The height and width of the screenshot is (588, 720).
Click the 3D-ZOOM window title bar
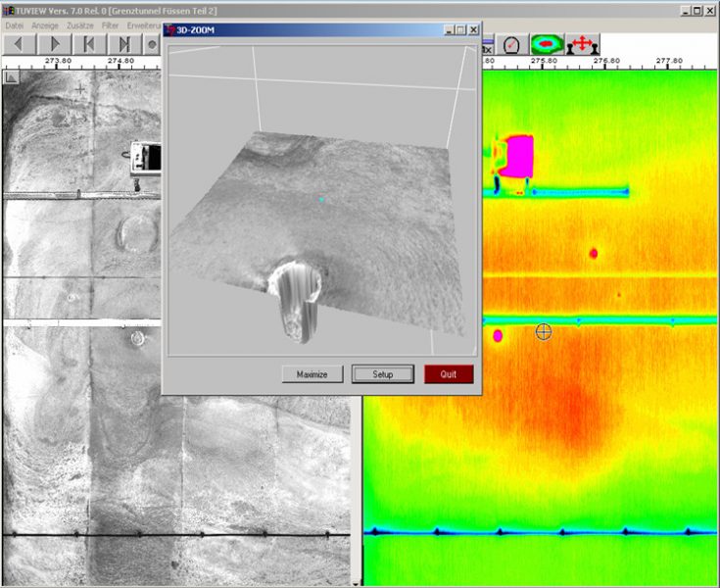coord(294,30)
